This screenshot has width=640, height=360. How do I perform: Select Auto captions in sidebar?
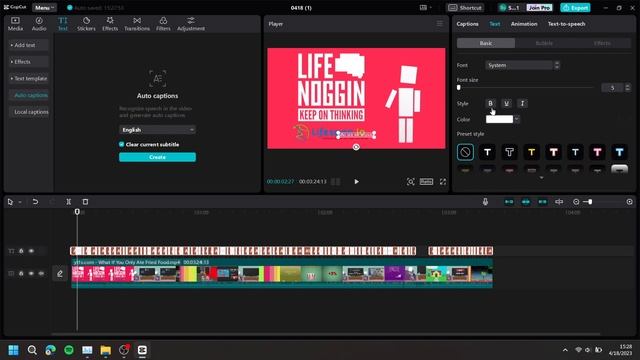(29, 95)
